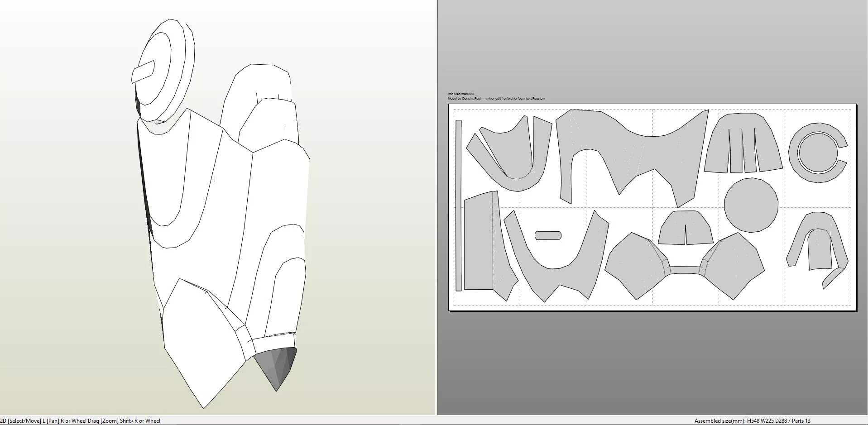Click the small tab on the 3D disc
The height and width of the screenshot is (425, 868).
[x=143, y=72]
